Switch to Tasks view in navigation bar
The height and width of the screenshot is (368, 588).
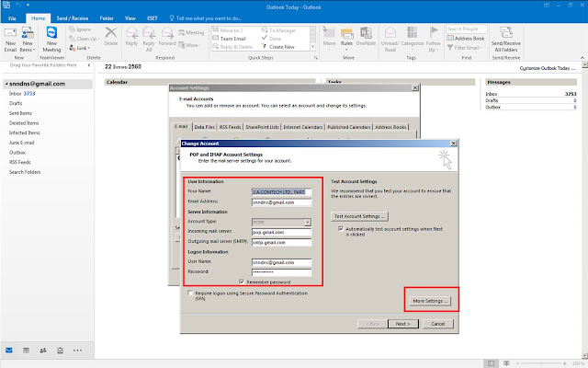[x=60, y=351]
